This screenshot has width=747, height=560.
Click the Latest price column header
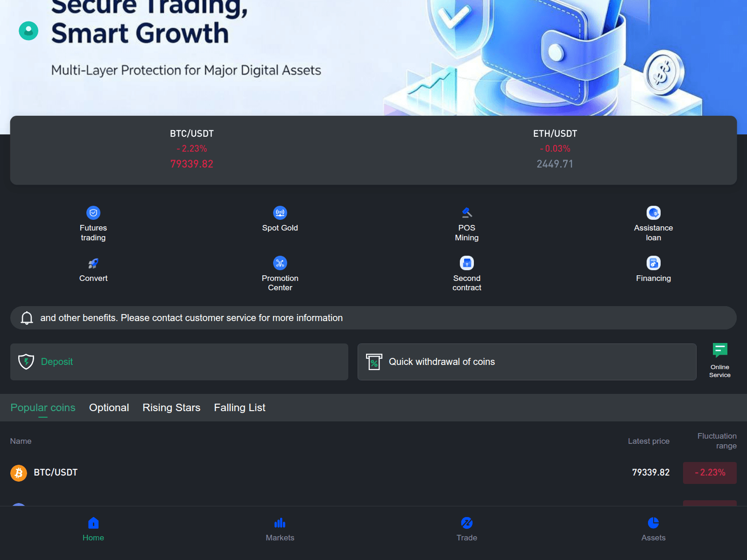coord(648,441)
